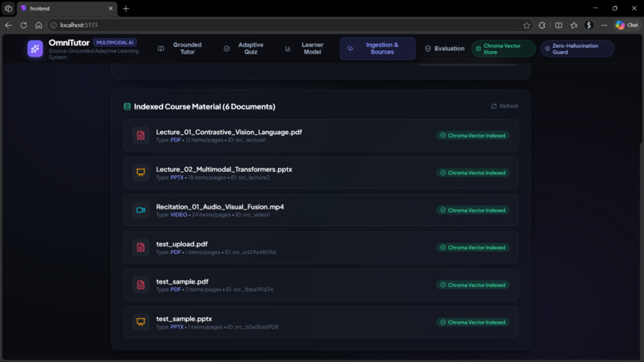Open browser extensions puzzle icon
This screenshot has width=644, height=362.
[543, 25]
